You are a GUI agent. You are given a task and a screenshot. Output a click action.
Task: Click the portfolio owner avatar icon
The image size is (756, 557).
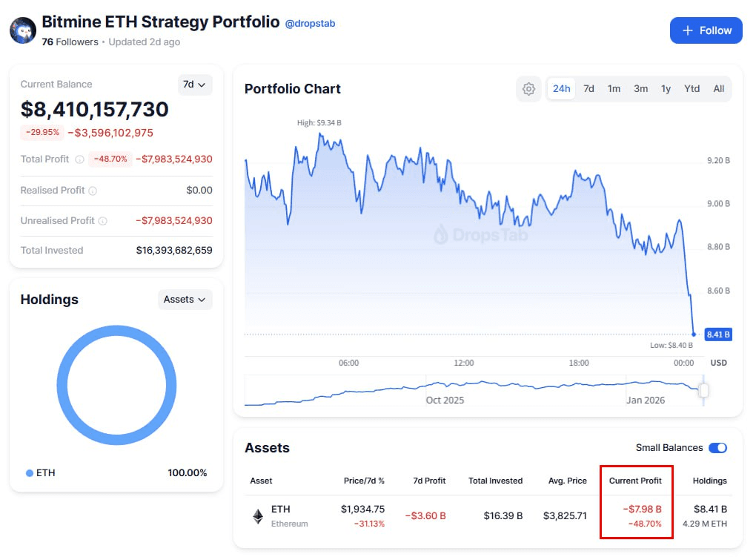pos(23,30)
